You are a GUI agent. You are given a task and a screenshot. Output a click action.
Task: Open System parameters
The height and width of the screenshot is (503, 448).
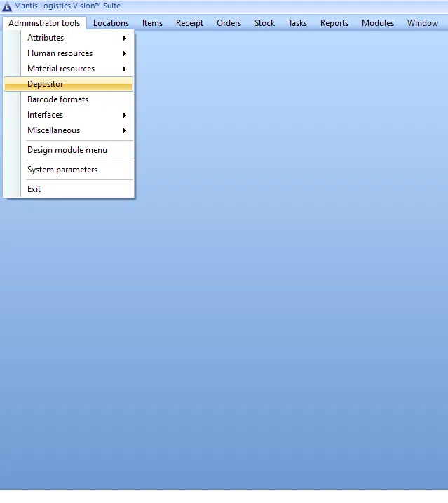pyautogui.click(x=62, y=170)
